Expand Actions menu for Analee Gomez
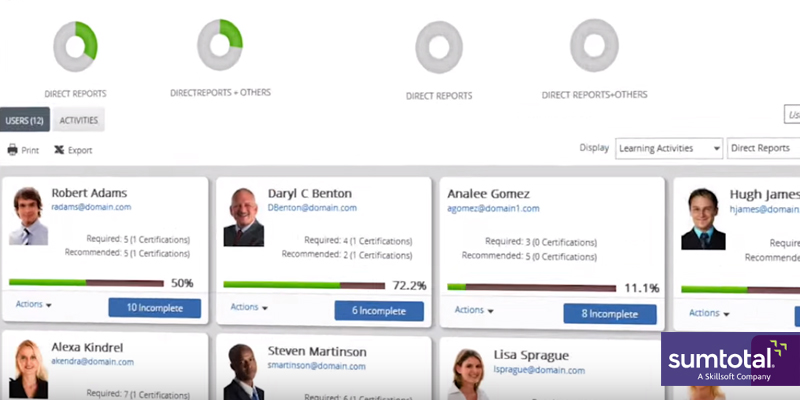Image resolution: width=800 pixels, height=400 pixels. [x=474, y=310]
